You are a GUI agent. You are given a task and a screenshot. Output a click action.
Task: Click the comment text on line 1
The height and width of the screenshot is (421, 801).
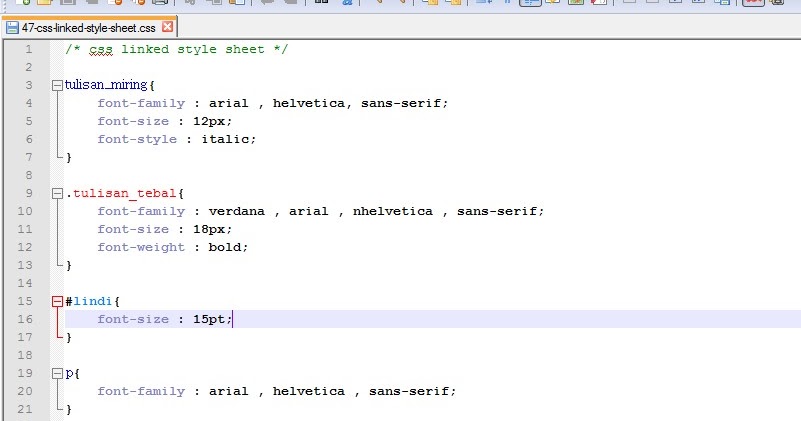pyautogui.click(x=177, y=49)
